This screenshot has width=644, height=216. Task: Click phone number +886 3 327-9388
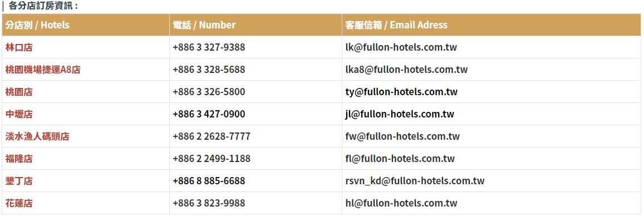coord(209,47)
